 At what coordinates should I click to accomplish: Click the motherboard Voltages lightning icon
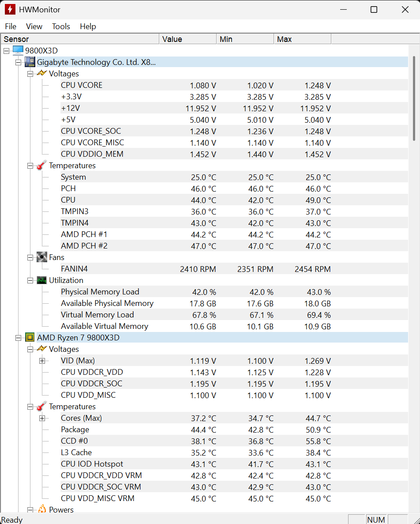tap(42, 74)
